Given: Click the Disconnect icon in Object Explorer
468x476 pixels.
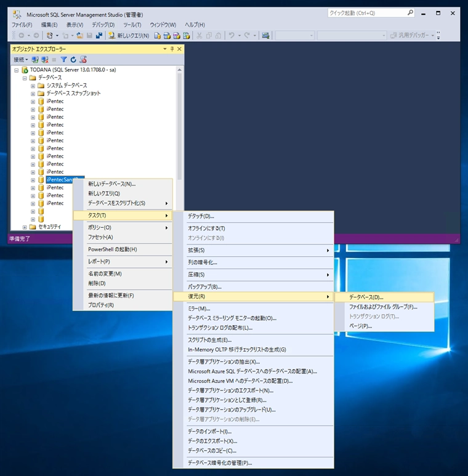Looking at the screenshot, I should click(x=45, y=60).
